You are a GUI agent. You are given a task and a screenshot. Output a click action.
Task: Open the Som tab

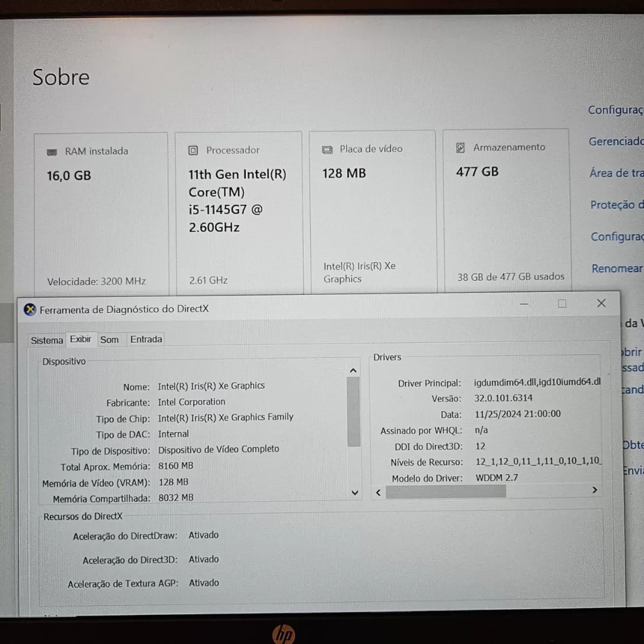coord(109,339)
